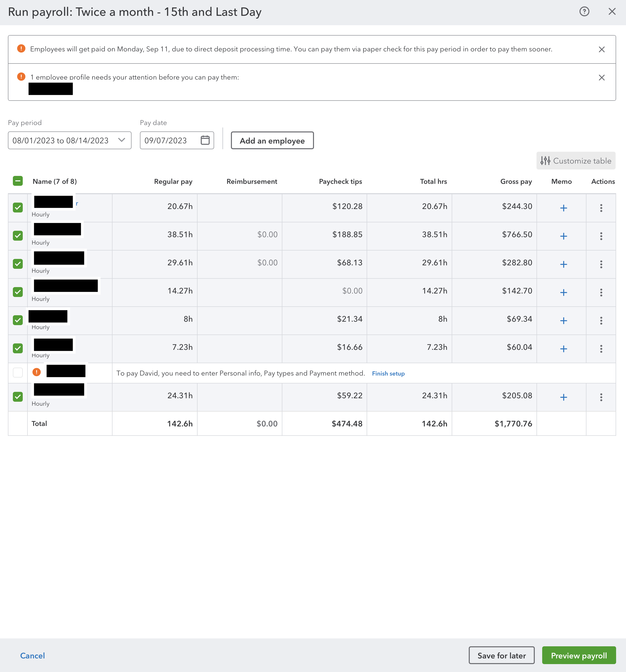Add memo for the $244.30 gross pay row
The image size is (626, 672).
(x=563, y=208)
